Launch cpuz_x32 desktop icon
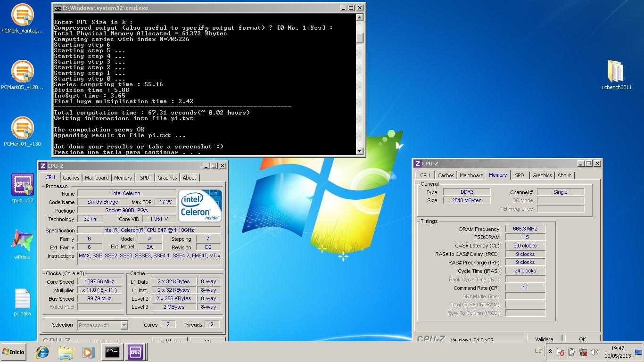Image resolution: width=644 pixels, height=362 pixels. (x=22, y=188)
